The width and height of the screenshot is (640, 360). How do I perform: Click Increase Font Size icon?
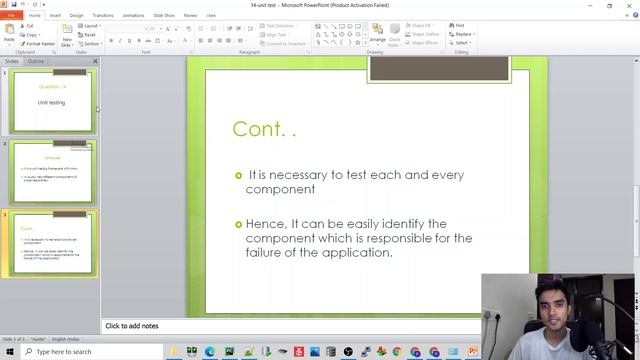click(168, 29)
